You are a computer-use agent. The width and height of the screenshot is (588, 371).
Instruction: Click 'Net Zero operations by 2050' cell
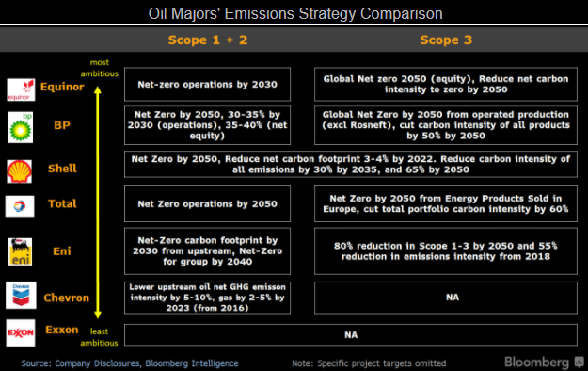point(207,204)
